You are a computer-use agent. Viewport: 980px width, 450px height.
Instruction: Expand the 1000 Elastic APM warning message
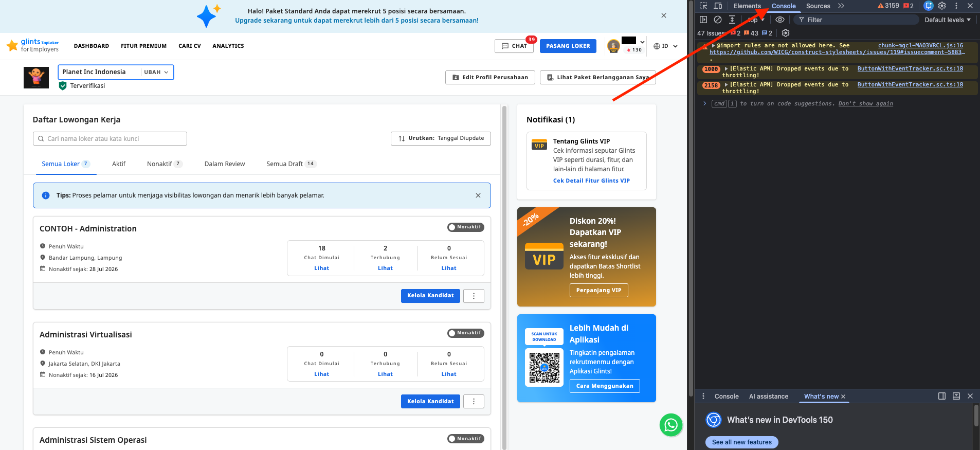[726, 69]
